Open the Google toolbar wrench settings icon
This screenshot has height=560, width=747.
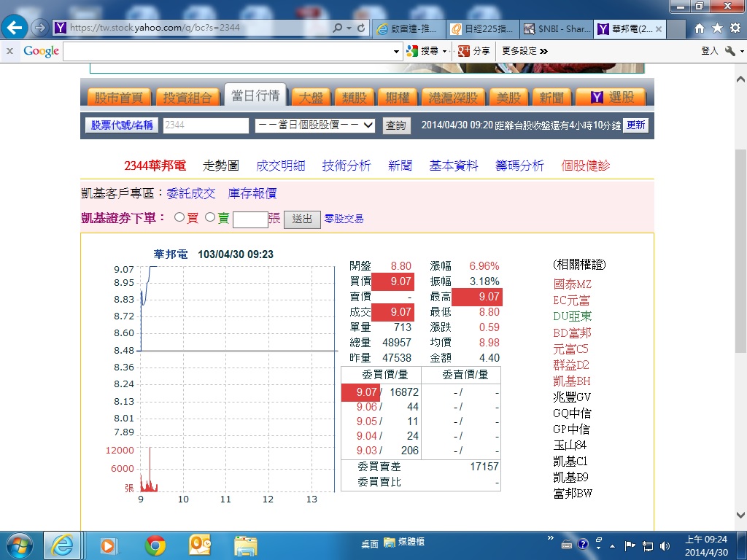tap(730, 51)
